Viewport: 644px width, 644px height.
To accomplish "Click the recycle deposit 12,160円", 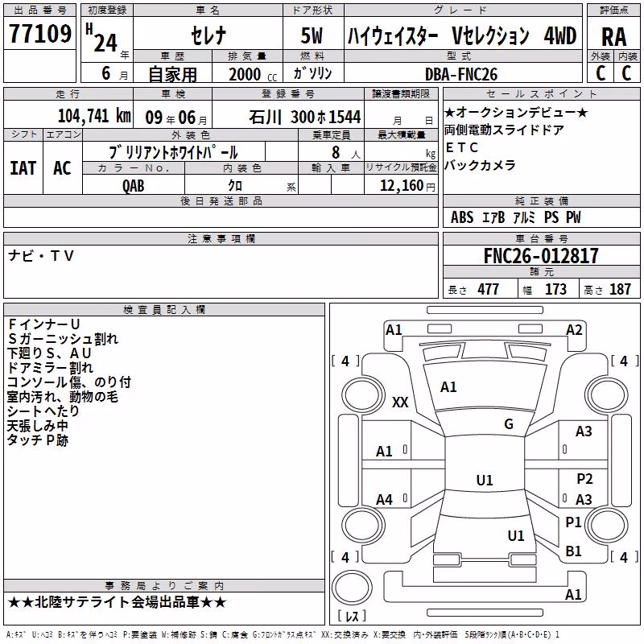I will [x=407, y=186].
